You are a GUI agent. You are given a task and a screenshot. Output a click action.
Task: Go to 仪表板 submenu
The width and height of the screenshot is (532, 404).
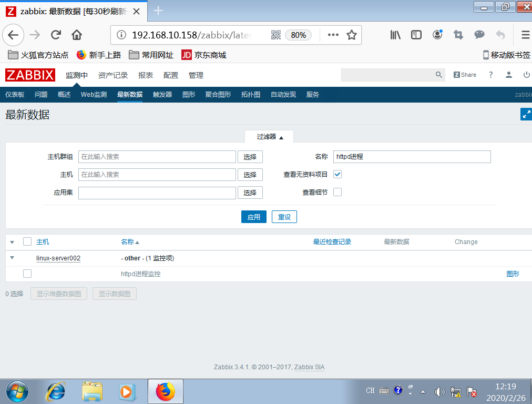pyautogui.click(x=15, y=95)
